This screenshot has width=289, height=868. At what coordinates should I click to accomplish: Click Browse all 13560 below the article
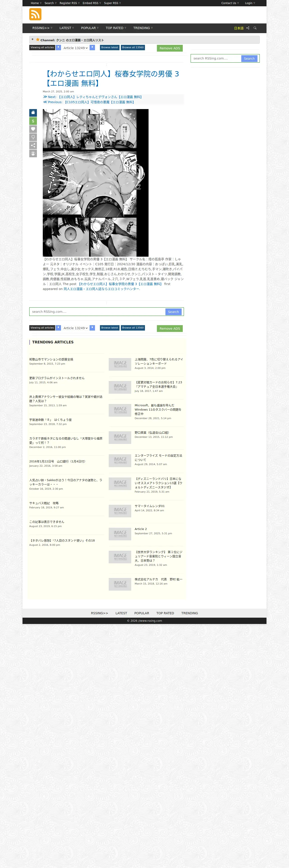[133, 327]
